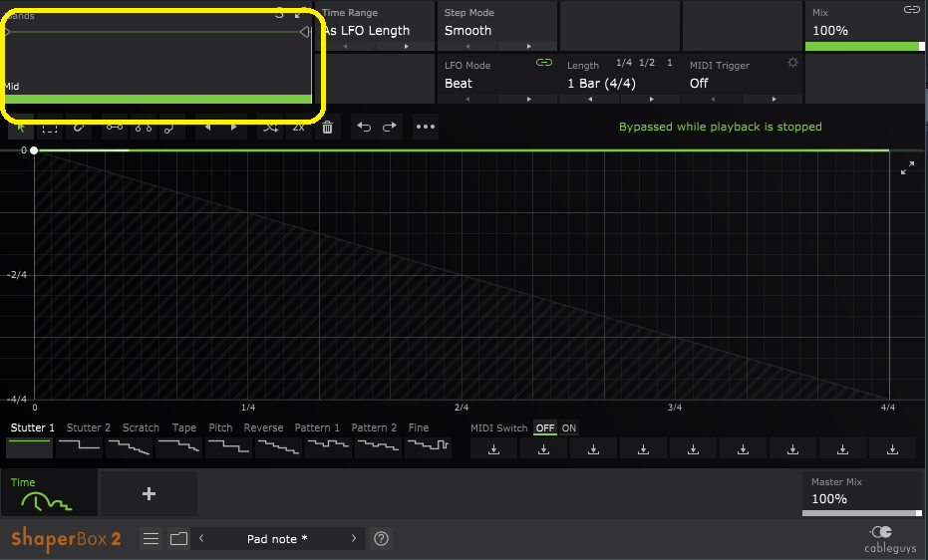Viewport: 928px width, 560px height.
Task: Select the arc curve node tool
Action: click(144, 127)
